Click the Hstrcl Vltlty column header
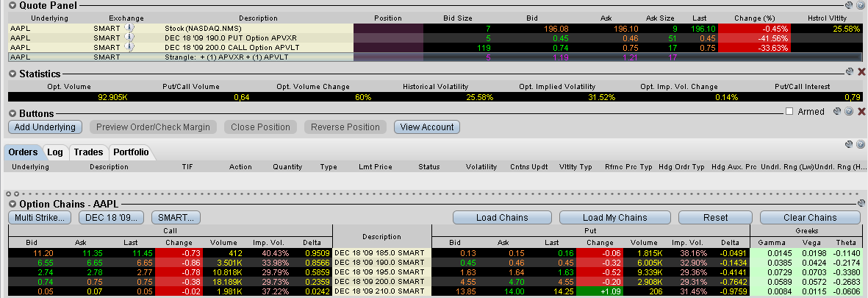The image size is (868, 298). 827,18
